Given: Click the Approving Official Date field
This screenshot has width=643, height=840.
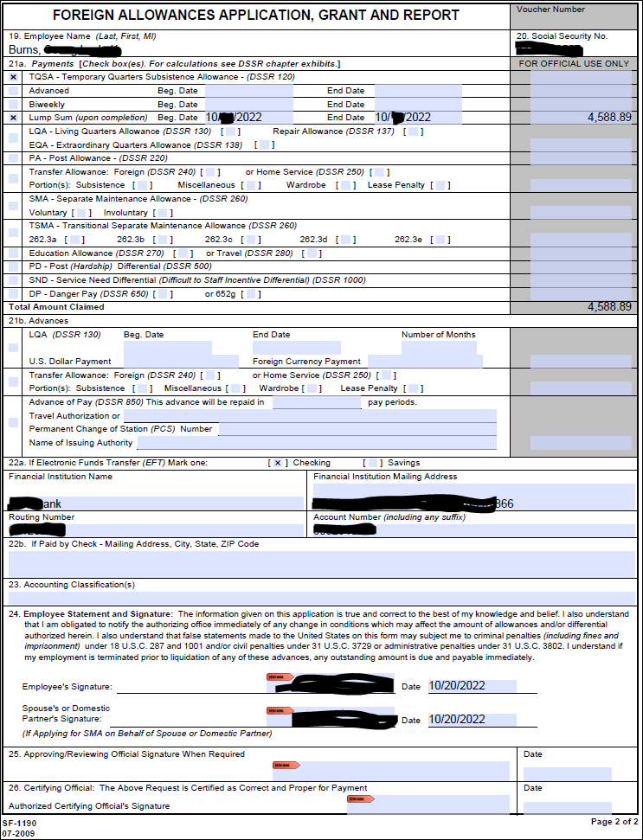Looking at the screenshot, I should click(568, 774).
